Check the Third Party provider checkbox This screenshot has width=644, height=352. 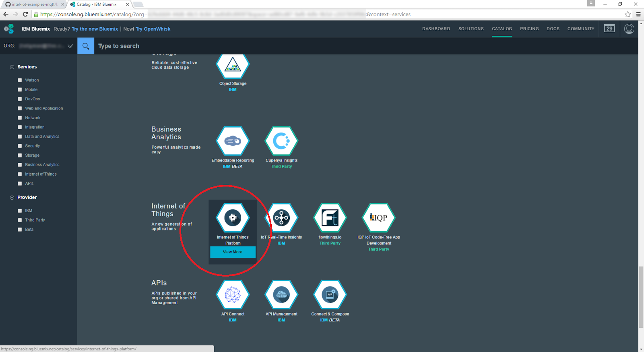coord(20,220)
